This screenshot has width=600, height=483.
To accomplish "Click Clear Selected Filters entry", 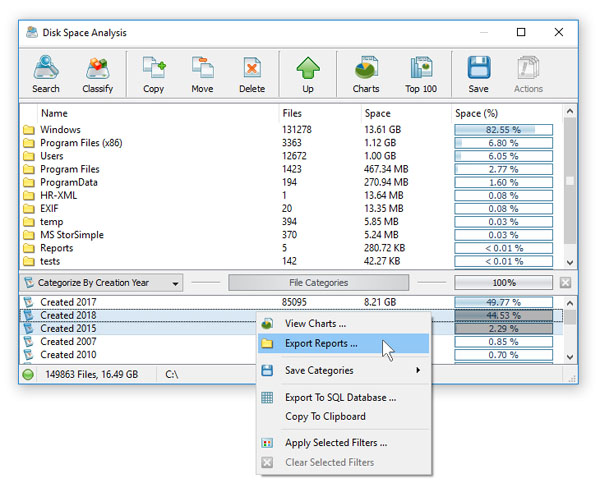I will [x=344, y=462].
